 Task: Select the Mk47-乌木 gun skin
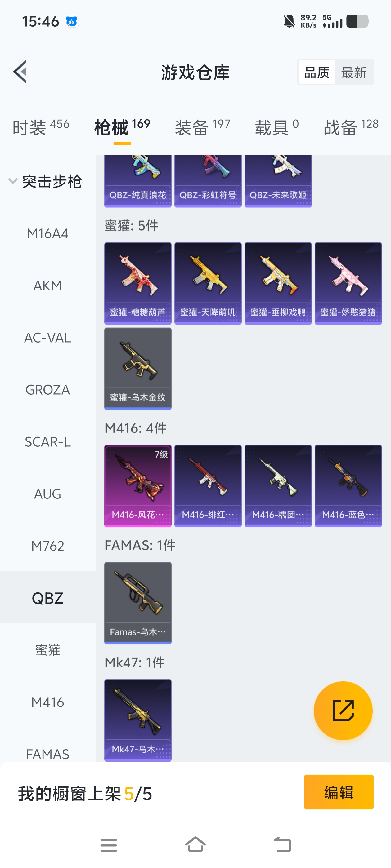click(138, 720)
